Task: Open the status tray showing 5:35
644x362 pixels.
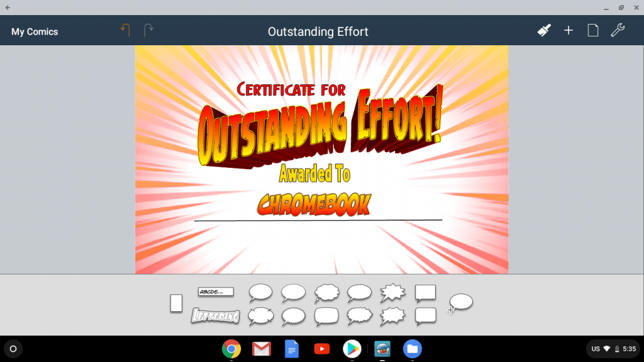Action: [x=613, y=349]
